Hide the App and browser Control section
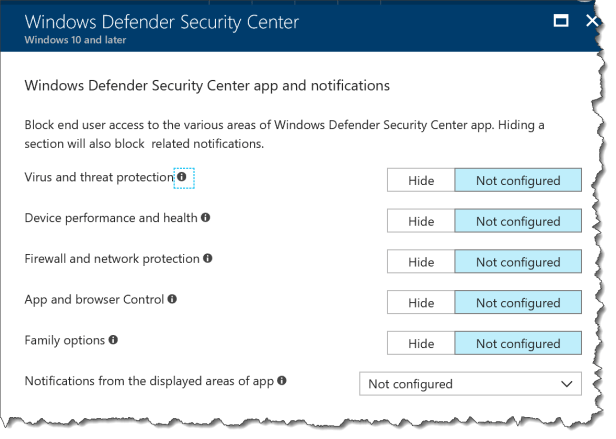Screen dimensions: 616x439 click(421, 303)
